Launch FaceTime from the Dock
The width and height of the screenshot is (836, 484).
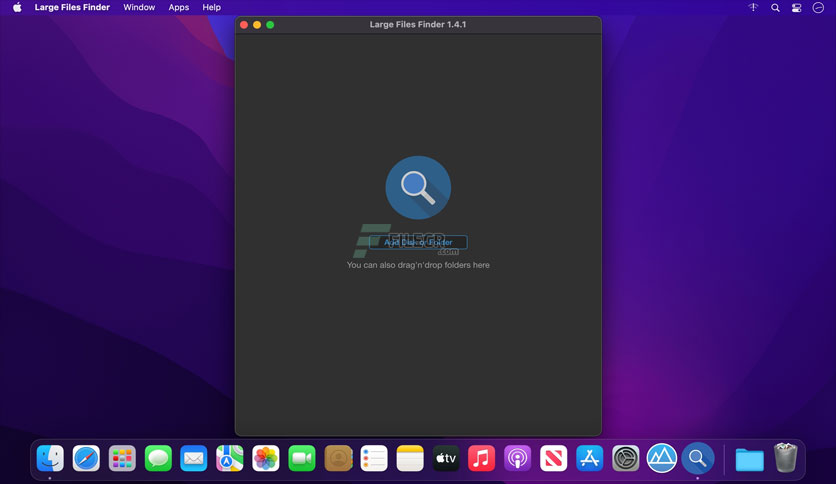click(x=302, y=458)
